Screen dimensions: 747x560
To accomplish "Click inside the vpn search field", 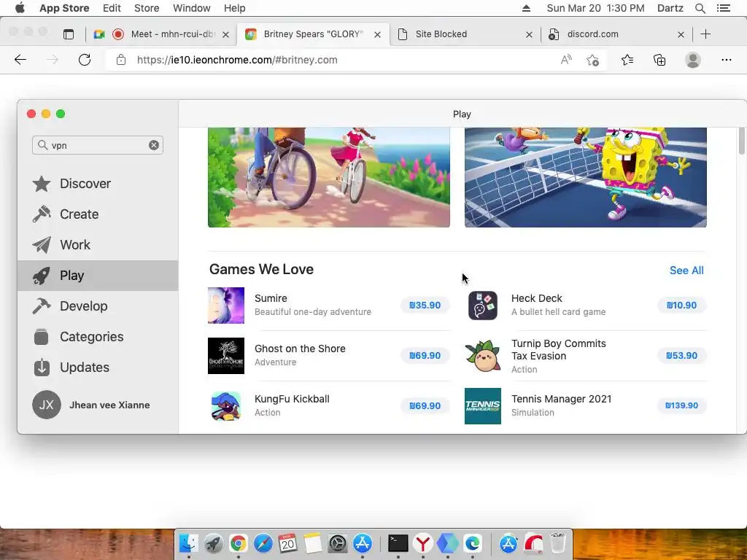I will 98,145.
